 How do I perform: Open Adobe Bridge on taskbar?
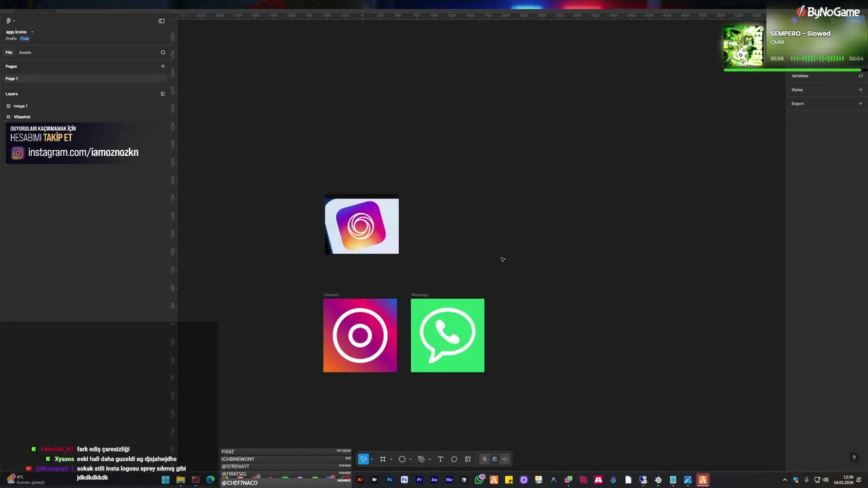click(x=374, y=480)
